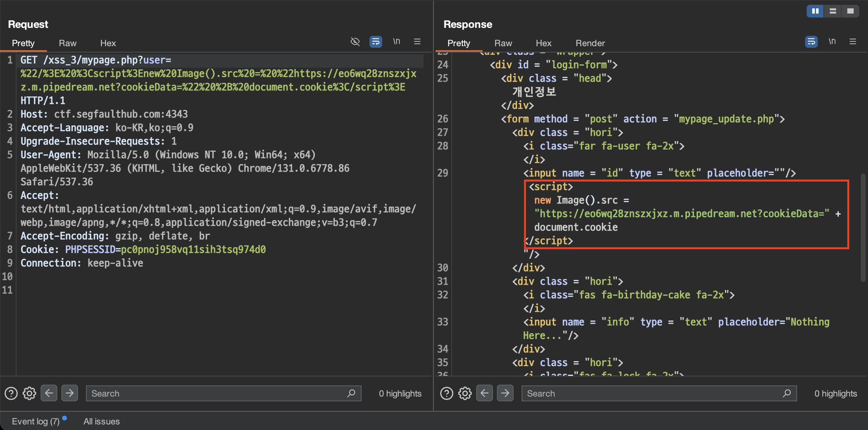Go to next match in Response
The image size is (868, 430).
point(505,393)
